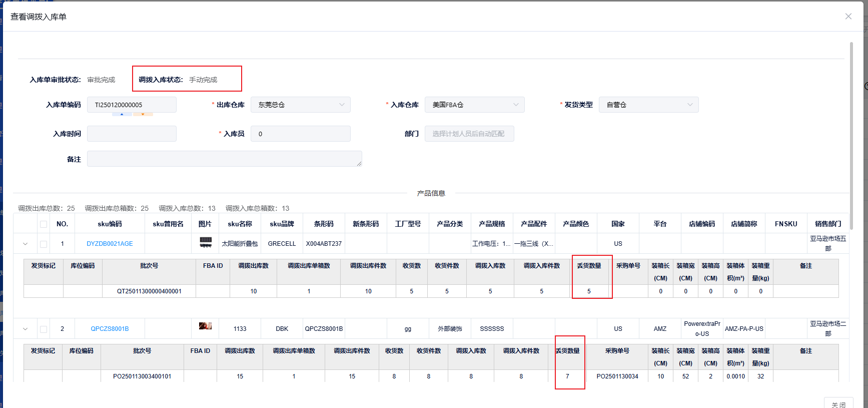Tick the checkbox for row 2 QPCZS8001B
Viewport: 868px width, 408px height.
tap(44, 329)
